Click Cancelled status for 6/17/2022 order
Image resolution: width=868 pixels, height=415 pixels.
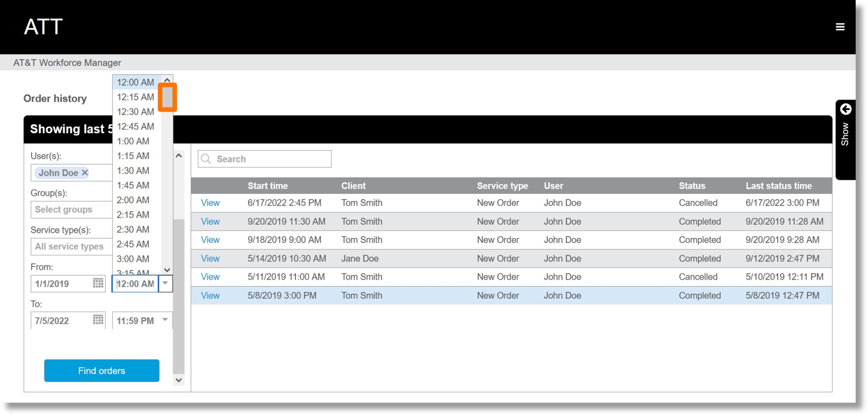click(x=698, y=203)
